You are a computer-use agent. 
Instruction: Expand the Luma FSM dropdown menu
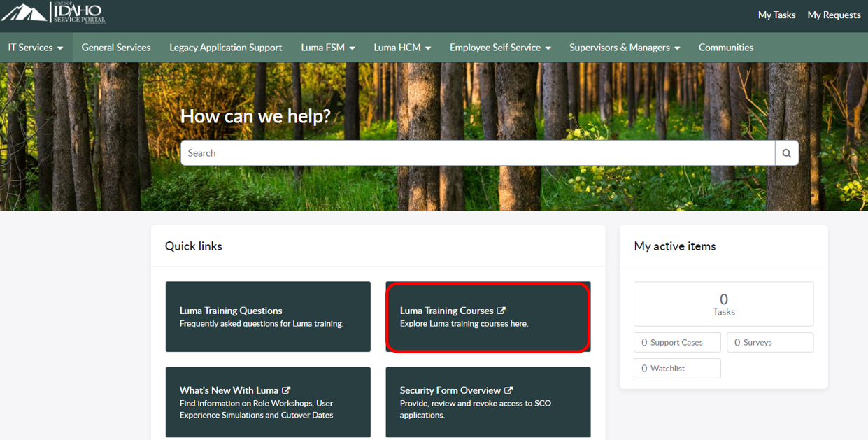click(328, 48)
